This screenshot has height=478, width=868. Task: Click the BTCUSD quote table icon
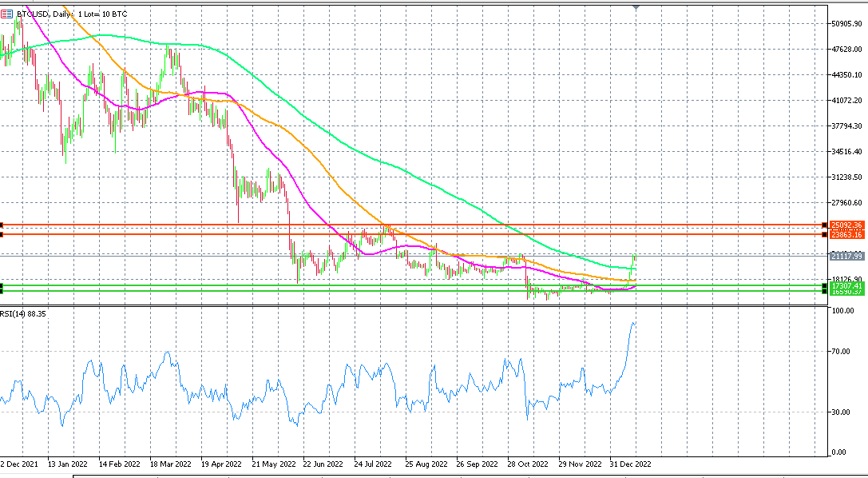[x=7, y=13]
